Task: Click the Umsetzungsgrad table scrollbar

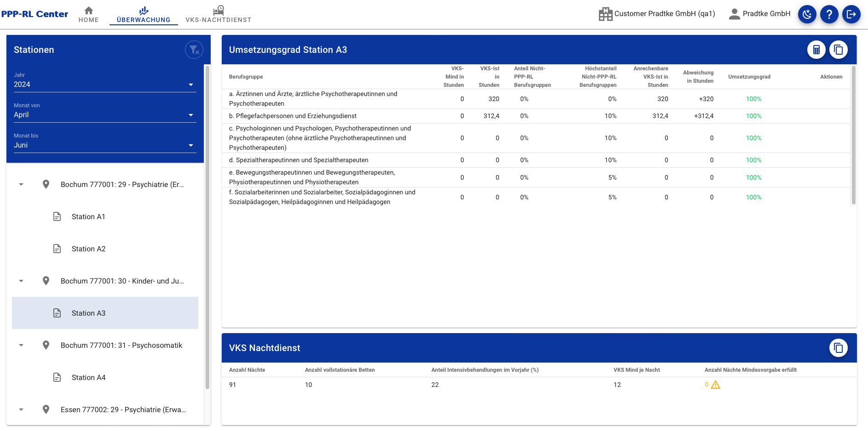Action: (x=854, y=135)
